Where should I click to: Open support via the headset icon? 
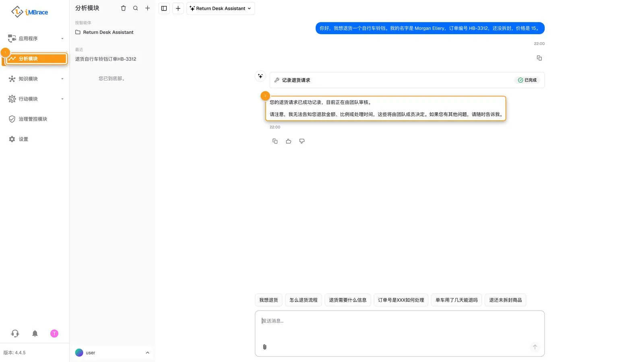click(x=15, y=333)
